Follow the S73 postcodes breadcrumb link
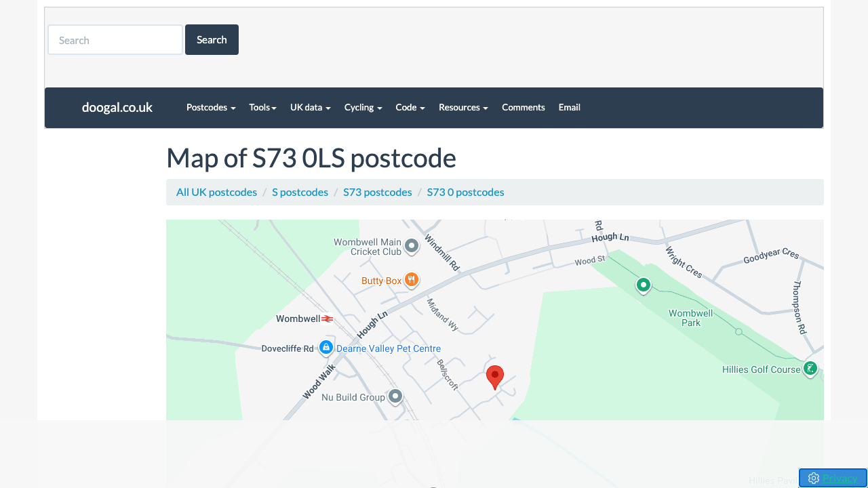Screen dimensions: 868x488 pos(377,192)
